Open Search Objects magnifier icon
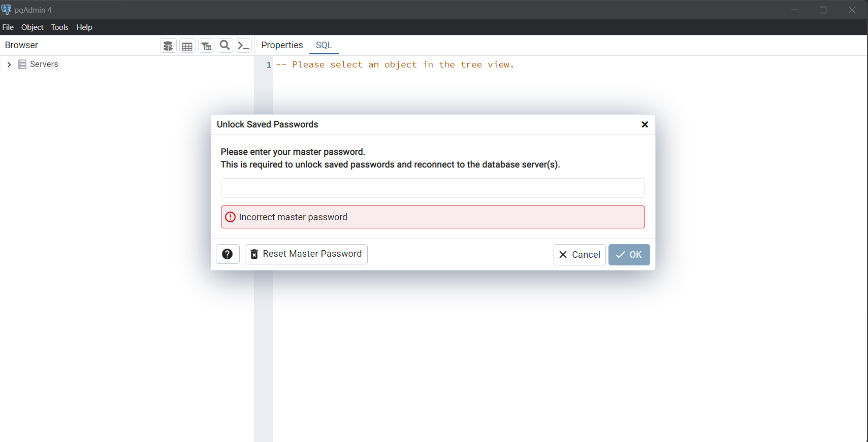The height and width of the screenshot is (442, 868). click(224, 46)
